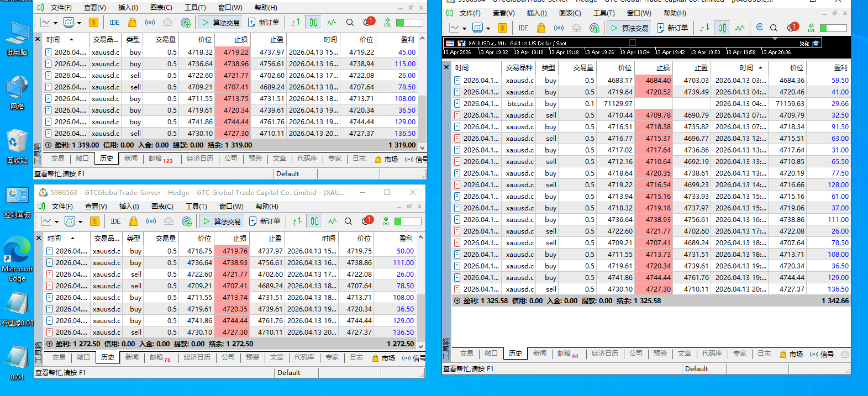
Task: Open 工具(T) menu in right terminal
Action: [x=604, y=13]
